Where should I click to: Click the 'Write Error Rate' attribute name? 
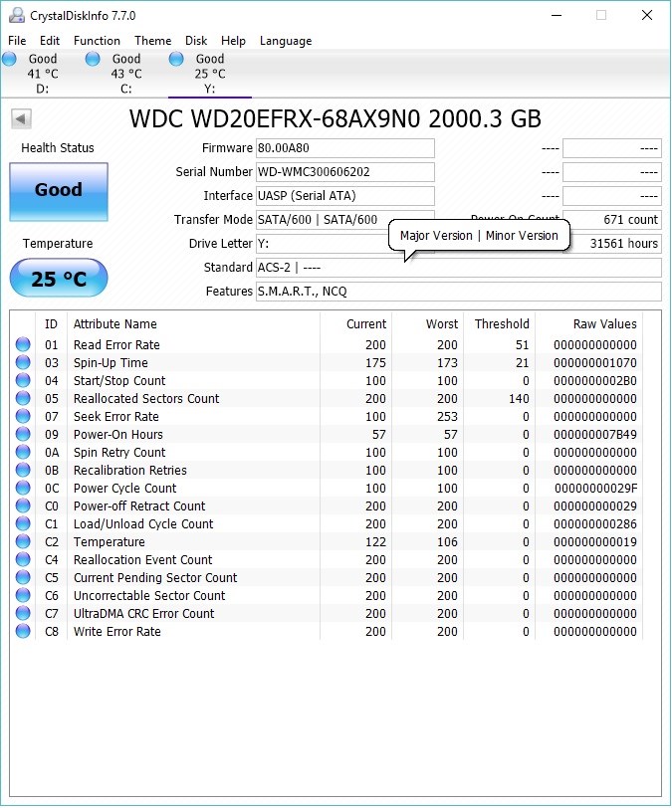[117, 631]
